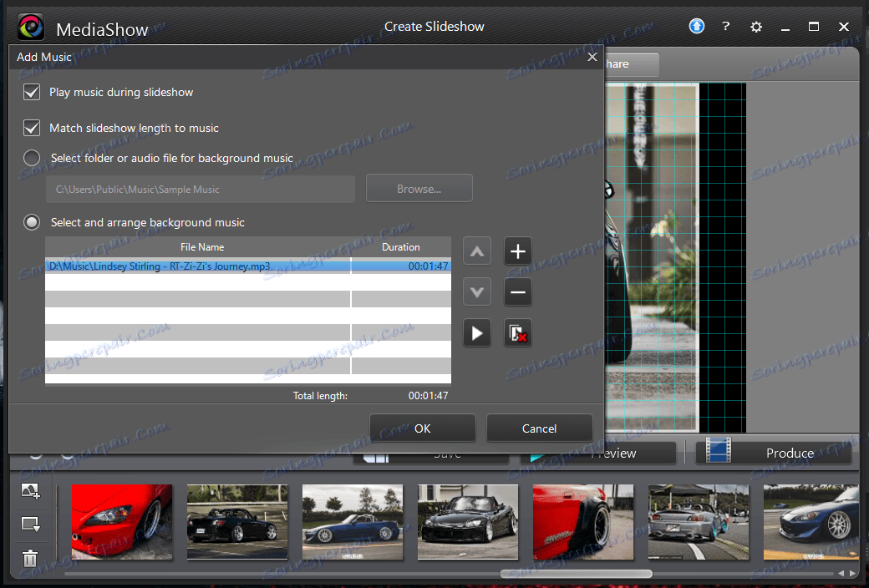Select the first red car thumbnail
Screen dimensions: 869x588
[122, 521]
